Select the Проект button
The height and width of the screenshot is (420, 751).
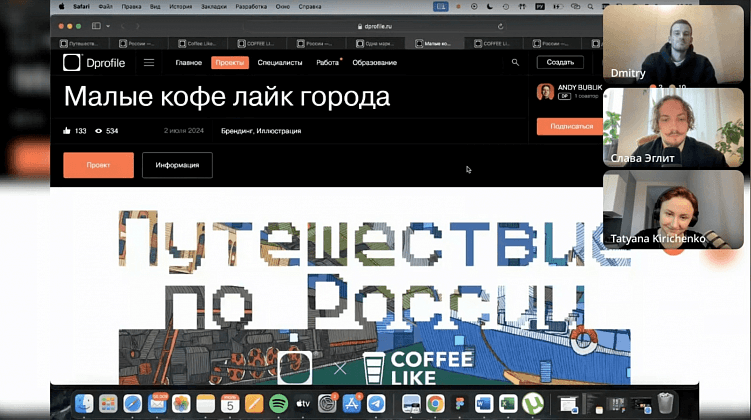(99, 165)
